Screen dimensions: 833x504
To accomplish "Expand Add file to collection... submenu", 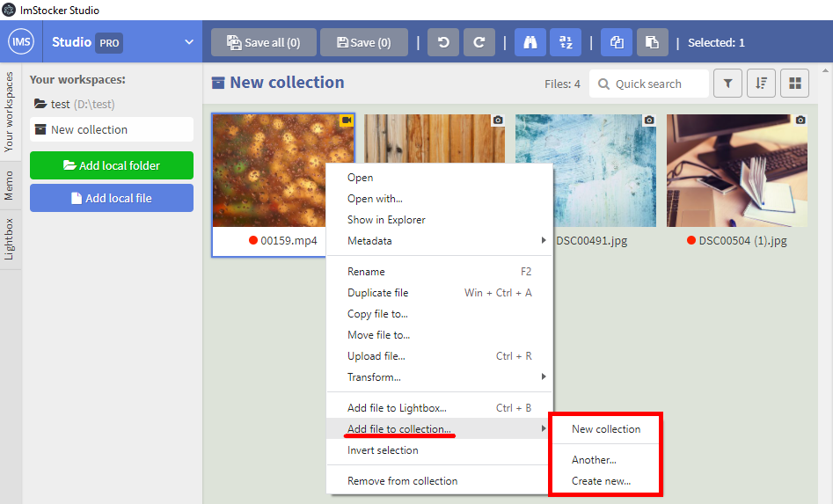I will click(x=439, y=429).
